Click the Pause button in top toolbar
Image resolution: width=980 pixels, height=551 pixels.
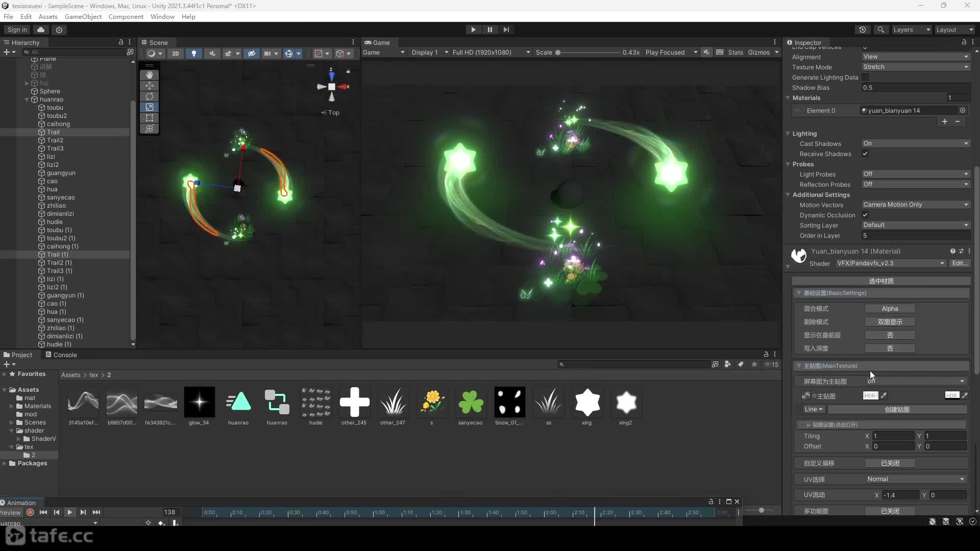pyautogui.click(x=489, y=30)
